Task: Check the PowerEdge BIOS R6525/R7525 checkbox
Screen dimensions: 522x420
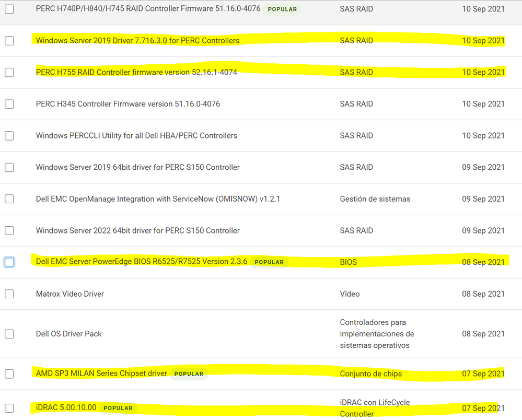Action: 9,262
